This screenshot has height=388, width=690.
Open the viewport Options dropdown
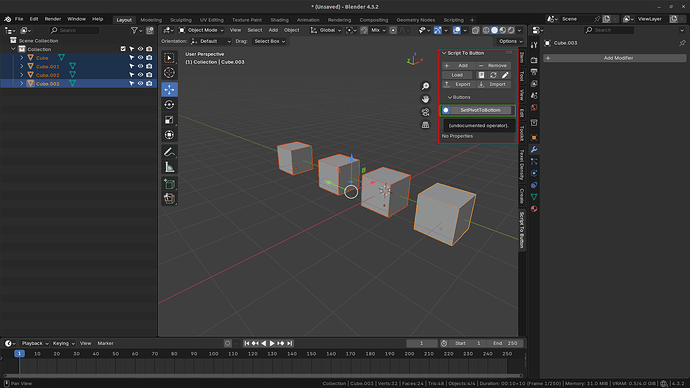coord(510,41)
